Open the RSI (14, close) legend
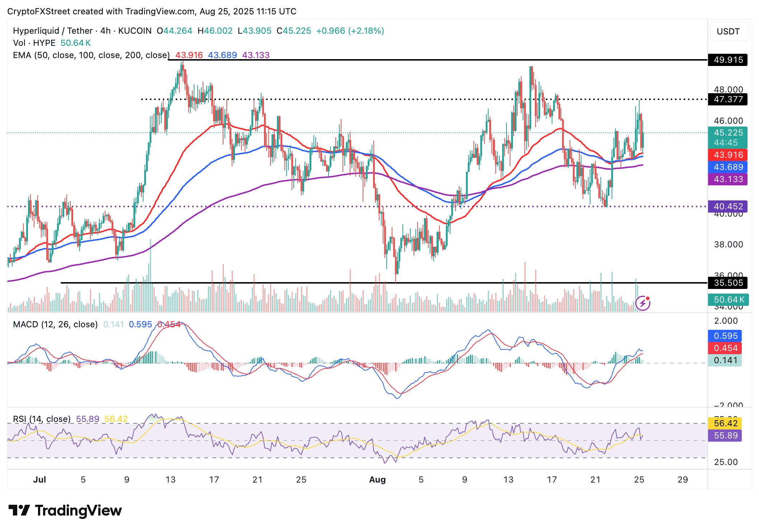Viewport: 759px width, 532px height. (42, 419)
